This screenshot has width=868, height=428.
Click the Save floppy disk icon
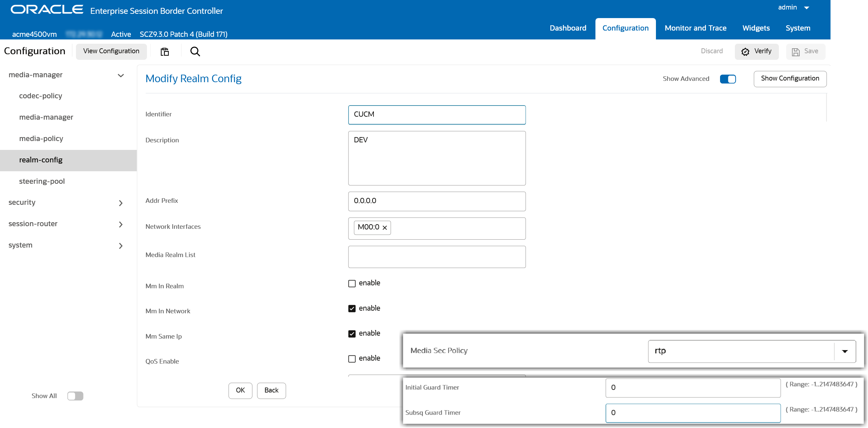tap(796, 52)
